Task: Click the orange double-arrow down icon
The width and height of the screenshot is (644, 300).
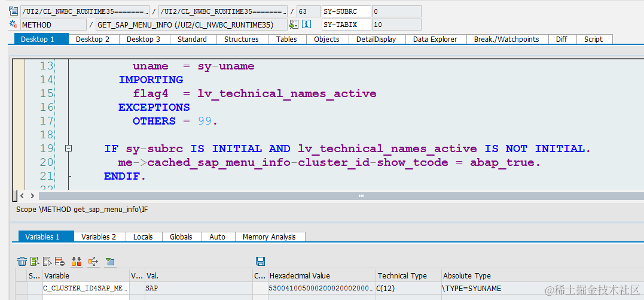Action: 77,261
